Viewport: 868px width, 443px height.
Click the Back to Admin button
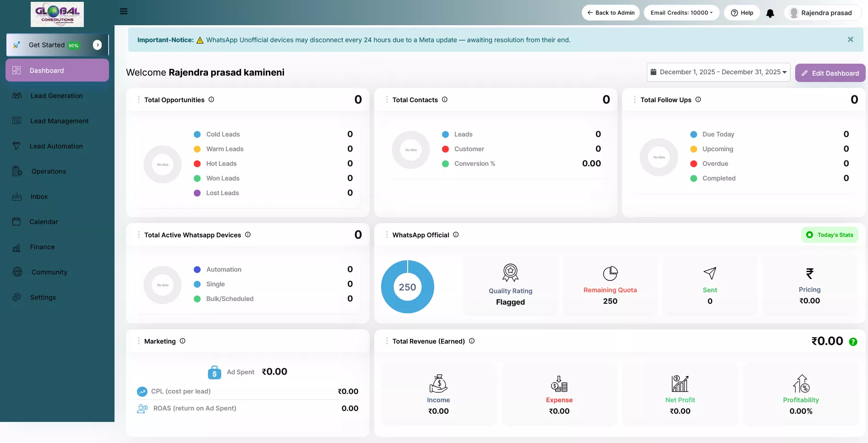[611, 13]
